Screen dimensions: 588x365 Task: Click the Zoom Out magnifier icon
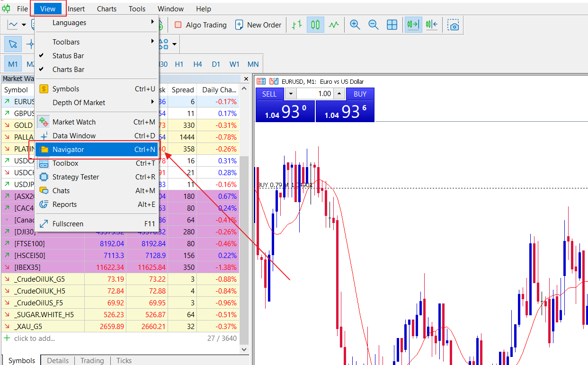tap(373, 25)
